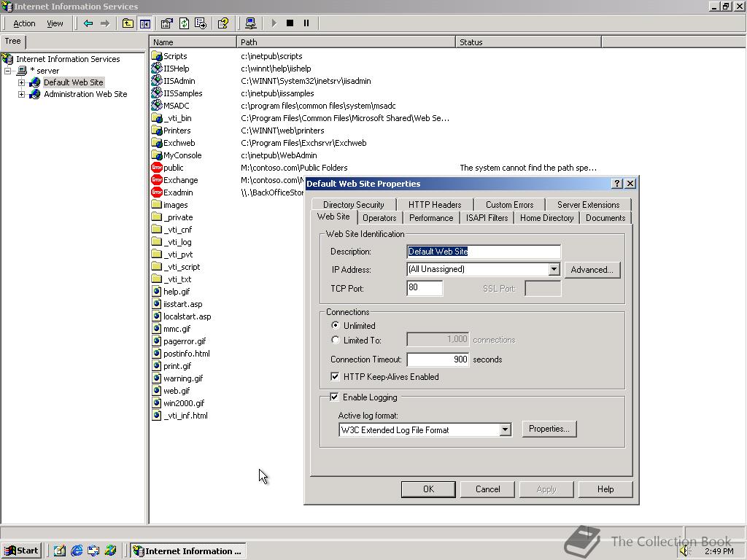Open the IP Address dropdown
The width and height of the screenshot is (747, 560).
554,269
